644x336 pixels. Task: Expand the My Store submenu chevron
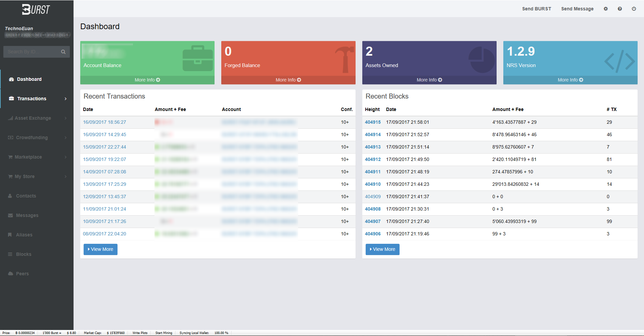click(x=65, y=176)
